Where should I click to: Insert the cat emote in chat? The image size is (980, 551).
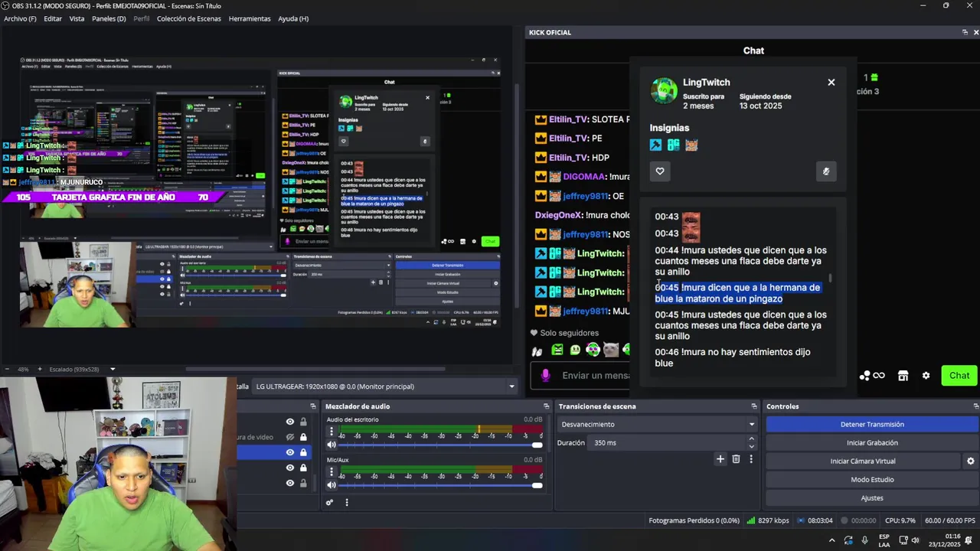click(610, 350)
